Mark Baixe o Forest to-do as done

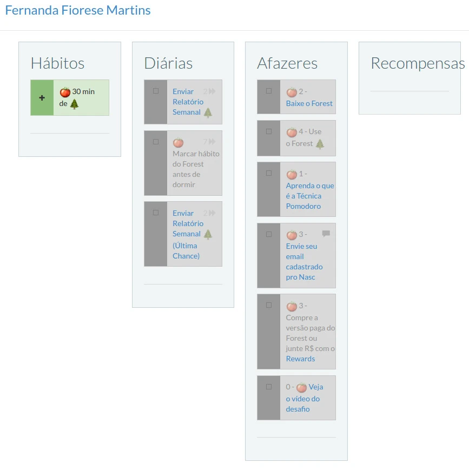click(269, 91)
